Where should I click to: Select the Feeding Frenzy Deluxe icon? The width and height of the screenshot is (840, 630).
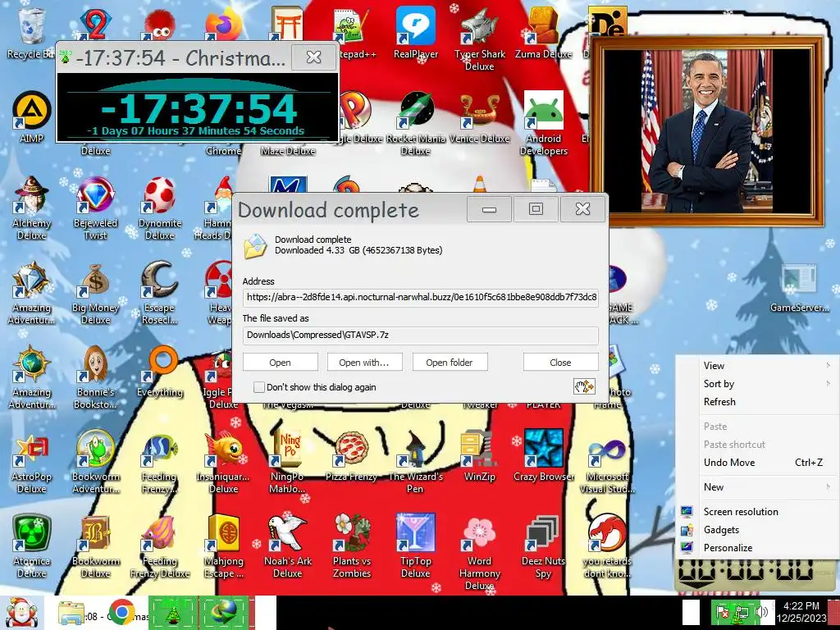point(160,546)
